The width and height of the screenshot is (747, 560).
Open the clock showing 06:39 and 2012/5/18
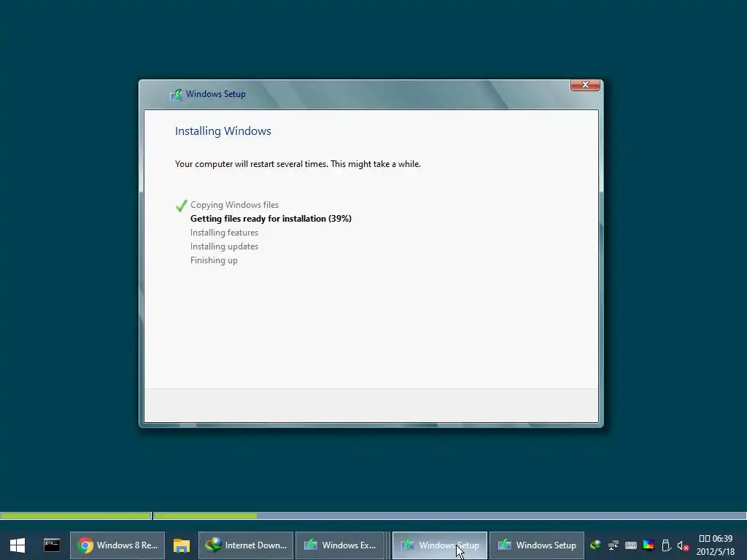coord(716,545)
